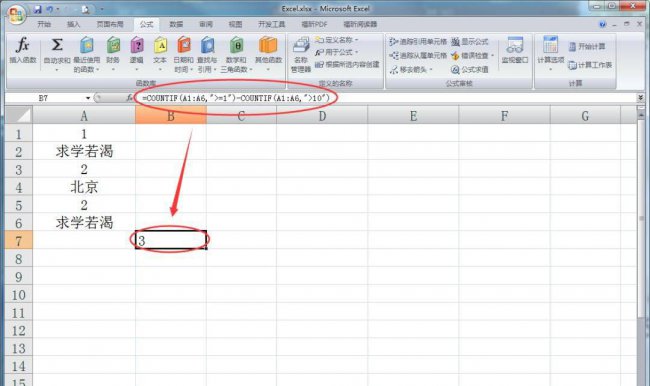The width and height of the screenshot is (650, 386).
Task: Select cell A6 containing 求学若渴
Action: coord(84,222)
